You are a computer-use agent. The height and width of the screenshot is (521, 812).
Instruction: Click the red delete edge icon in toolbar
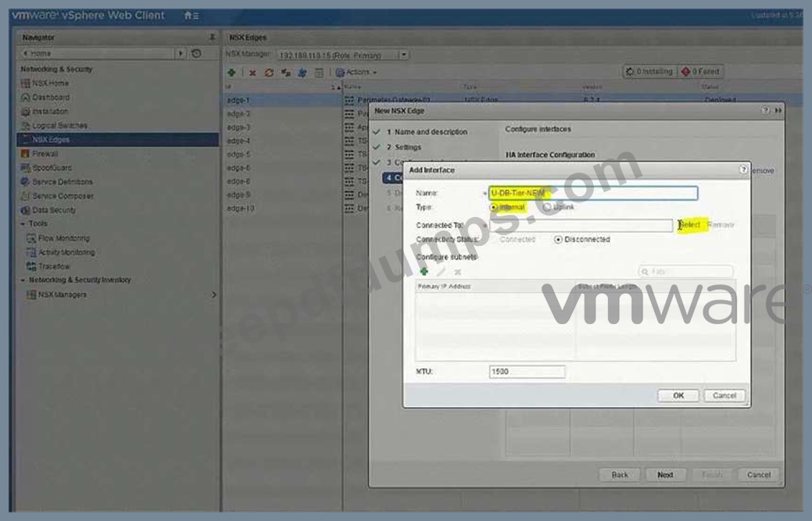[x=252, y=73]
